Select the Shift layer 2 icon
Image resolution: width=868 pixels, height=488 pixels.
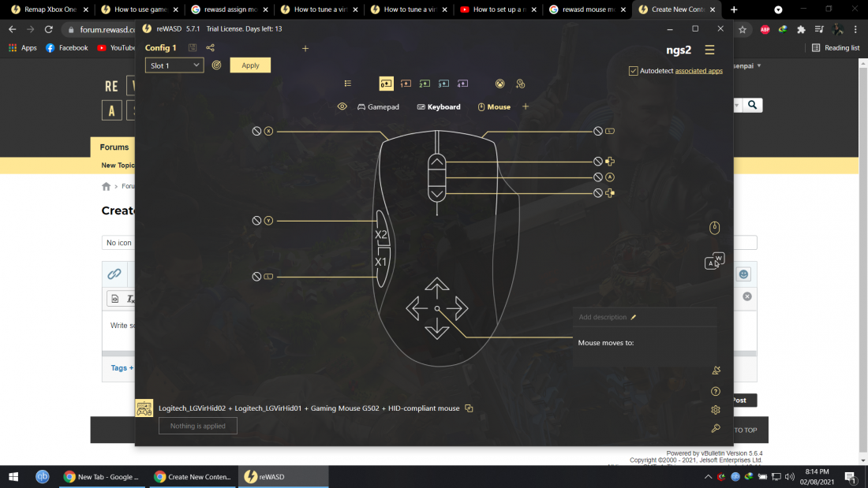(425, 84)
